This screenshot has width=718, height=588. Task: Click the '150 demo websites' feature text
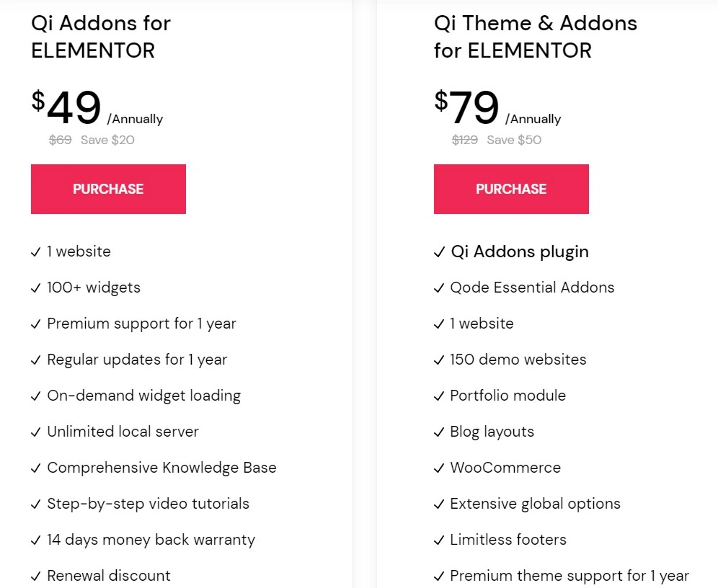(x=518, y=360)
